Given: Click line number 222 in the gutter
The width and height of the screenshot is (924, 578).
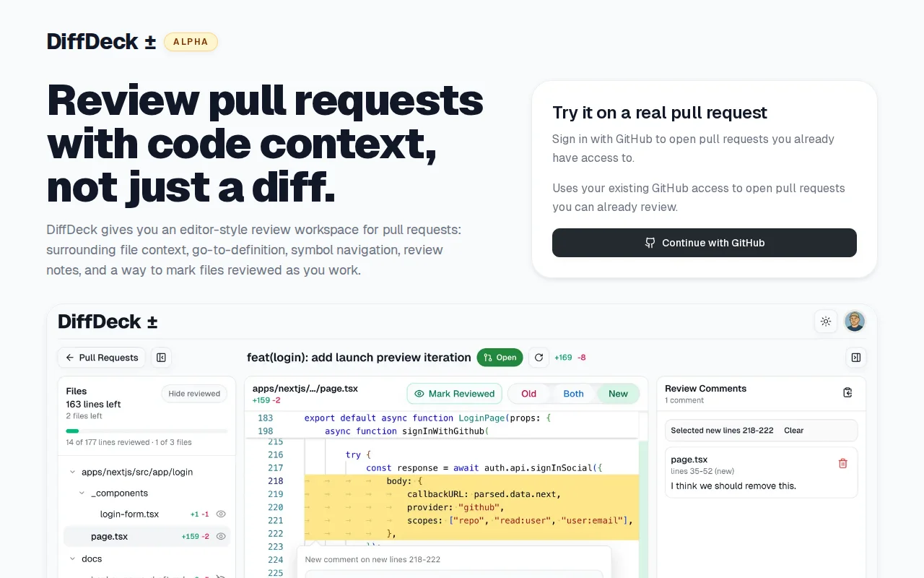Looking at the screenshot, I should coord(275,534).
